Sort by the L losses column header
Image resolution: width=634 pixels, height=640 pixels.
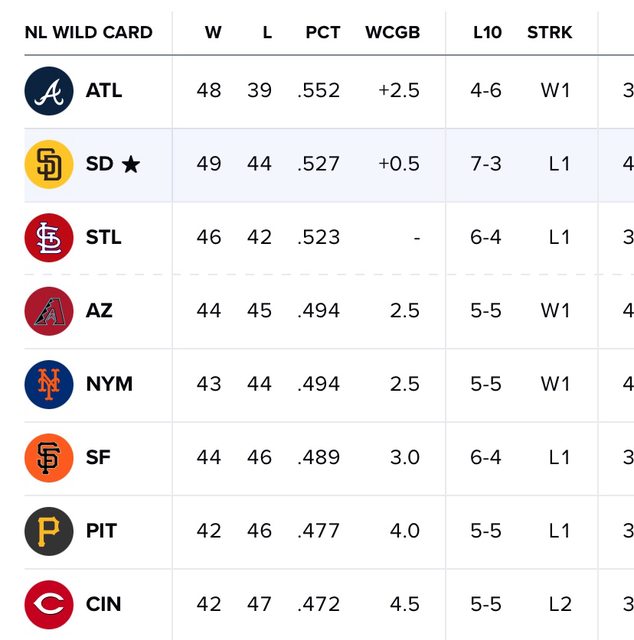(x=267, y=32)
